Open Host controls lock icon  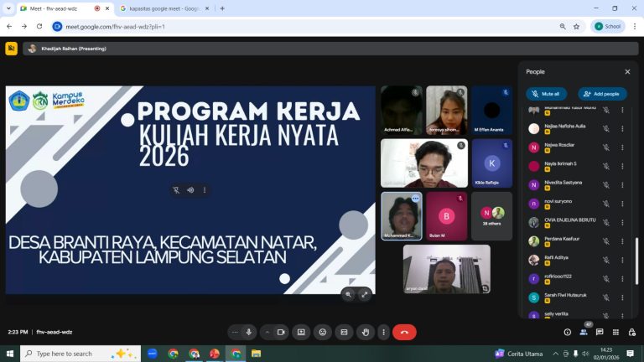tap(631, 332)
